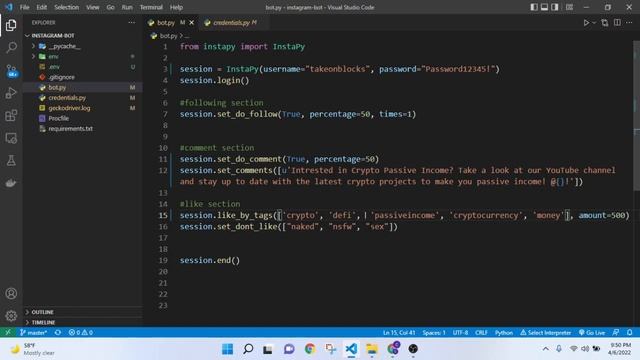Image resolution: width=640 pixels, height=360 pixels.
Task: Open the View menu
Action: click(93, 7)
